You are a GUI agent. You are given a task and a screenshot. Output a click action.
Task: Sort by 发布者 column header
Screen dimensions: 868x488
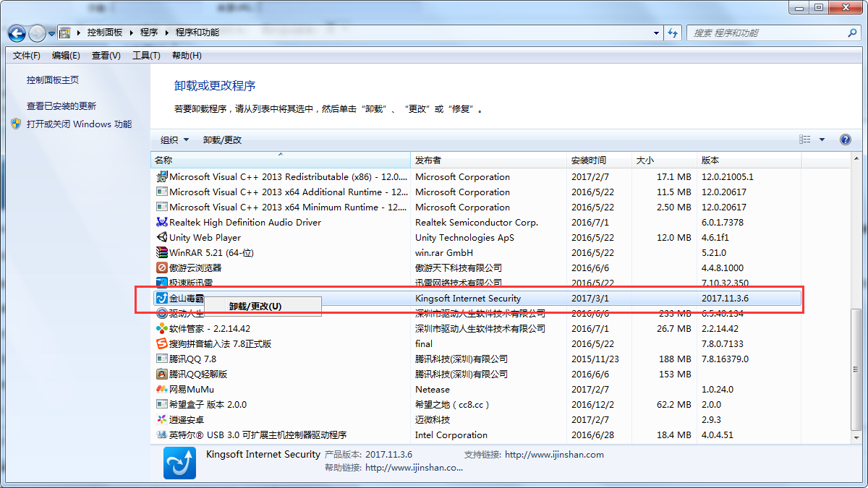489,160
